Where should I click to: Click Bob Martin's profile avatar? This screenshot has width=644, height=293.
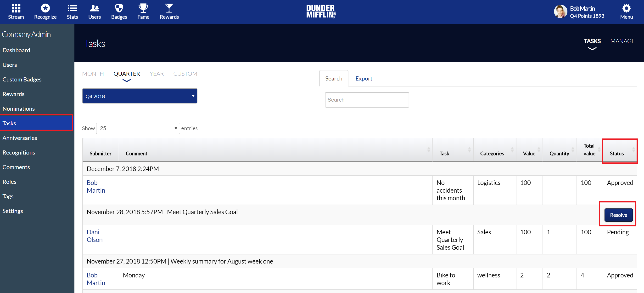pyautogui.click(x=560, y=12)
